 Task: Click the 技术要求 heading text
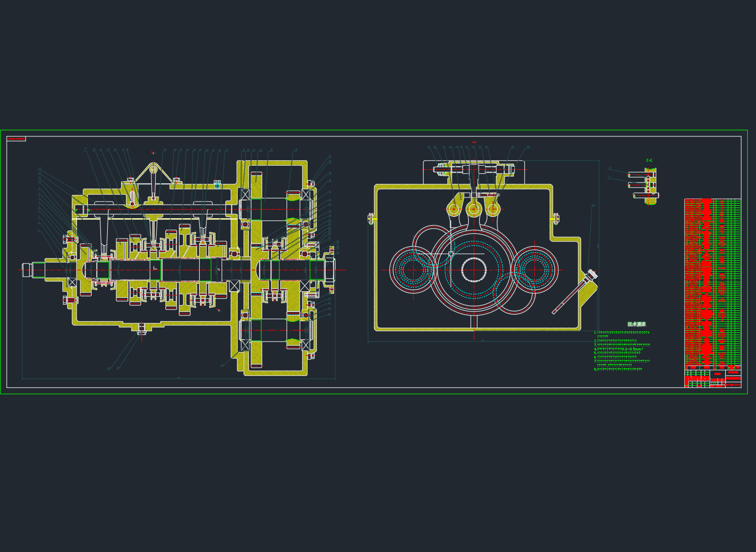(636, 324)
